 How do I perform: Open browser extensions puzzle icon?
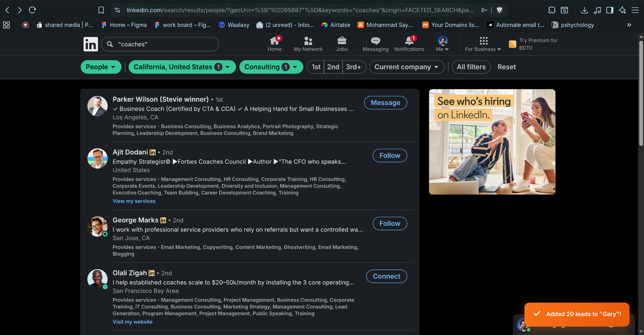pos(552,10)
